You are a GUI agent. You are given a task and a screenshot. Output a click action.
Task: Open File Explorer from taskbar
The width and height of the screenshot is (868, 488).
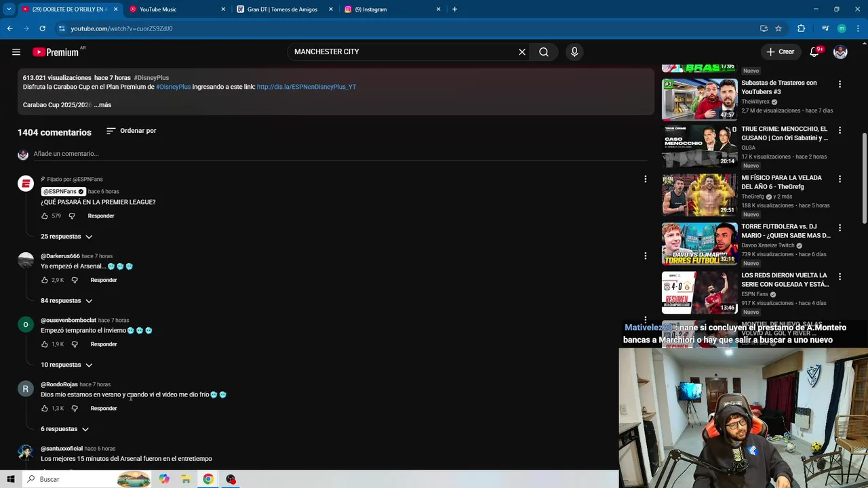(x=186, y=479)
